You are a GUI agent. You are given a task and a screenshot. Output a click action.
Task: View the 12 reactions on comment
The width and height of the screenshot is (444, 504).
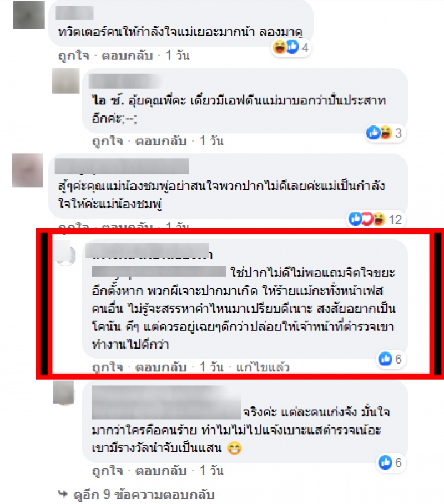376,220
